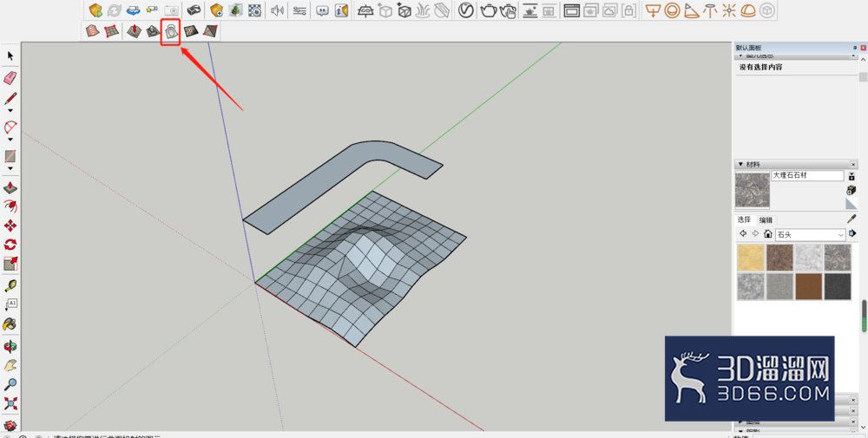868x438 pixels.
Task: Use the Push/Pull tool
Action: tap(10, 187)
